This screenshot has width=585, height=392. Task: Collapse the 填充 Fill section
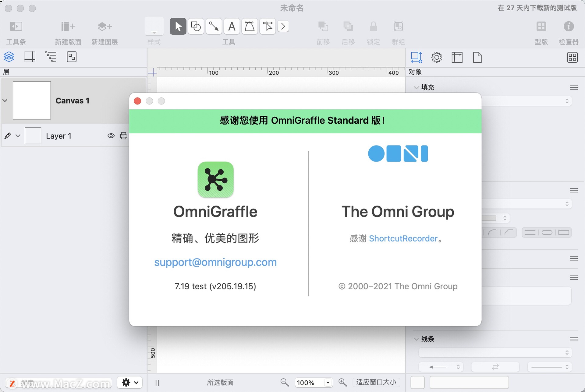pyautogui.click(x=416, y=87)
